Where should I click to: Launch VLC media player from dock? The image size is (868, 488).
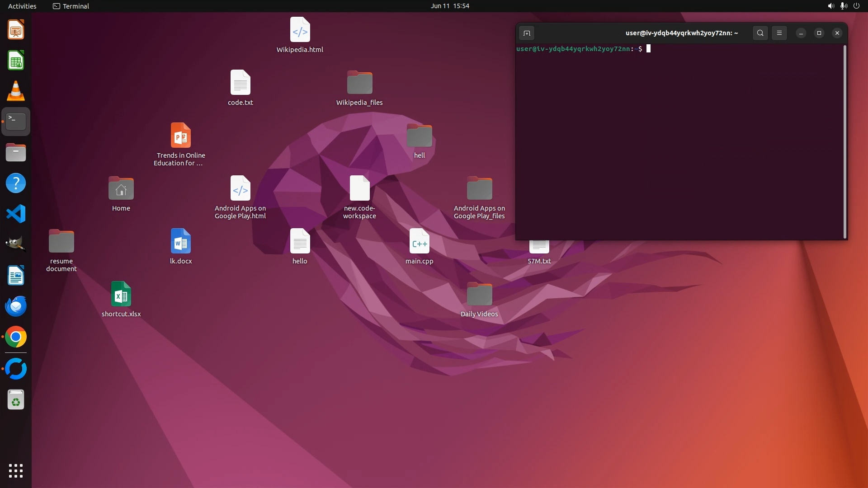click(x=16, y=91)
